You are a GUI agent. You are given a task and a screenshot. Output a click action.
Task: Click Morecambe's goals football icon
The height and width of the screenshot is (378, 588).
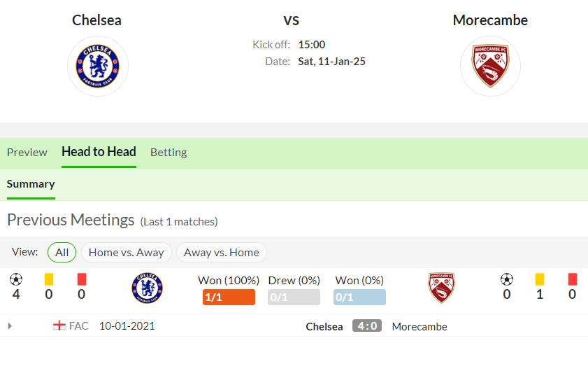pos(507,279)
